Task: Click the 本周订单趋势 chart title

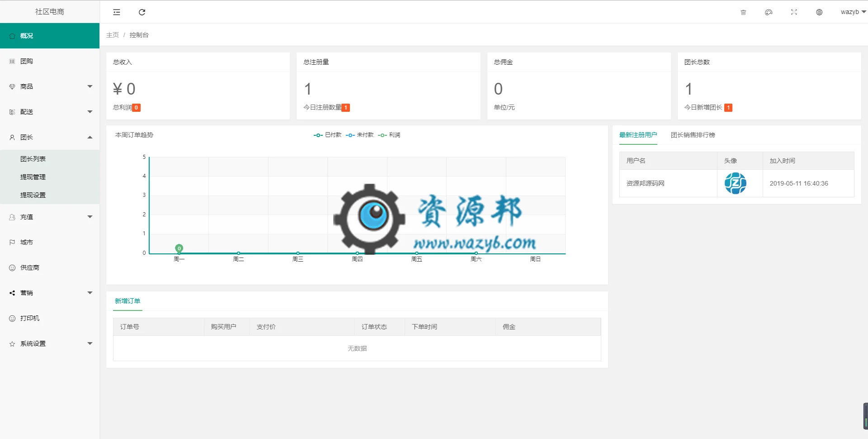Action: point(134,135)
